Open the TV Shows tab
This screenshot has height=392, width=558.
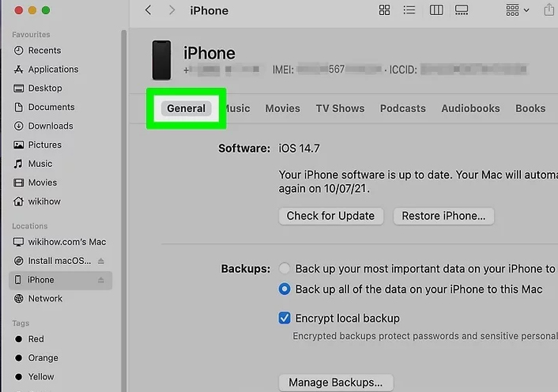[340, 108]
